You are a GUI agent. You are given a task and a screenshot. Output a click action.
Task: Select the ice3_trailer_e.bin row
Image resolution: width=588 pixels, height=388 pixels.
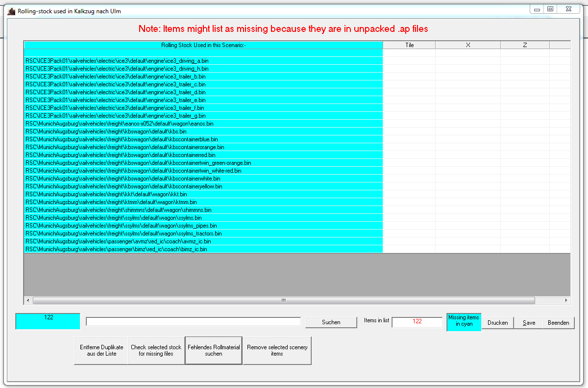tap(203, 100)
